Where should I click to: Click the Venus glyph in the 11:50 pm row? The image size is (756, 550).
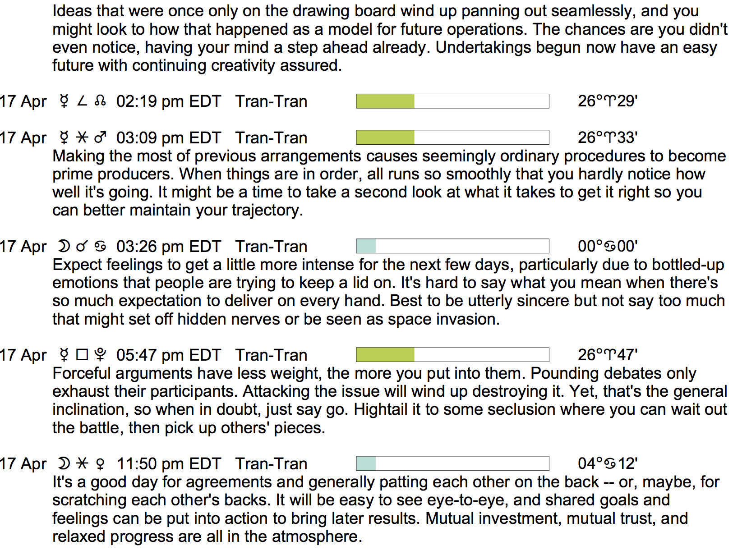pos(100,464)
